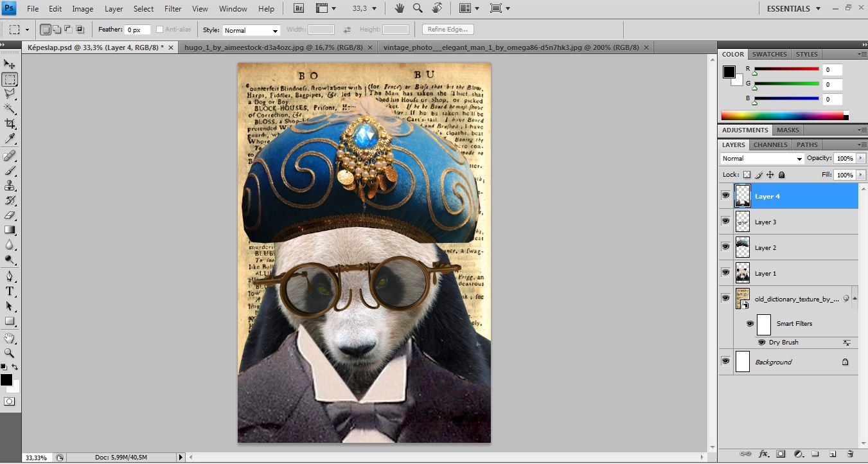The image size is (868, 464).
Task: Select the Brush tool
Action: [x=10, y=171]
